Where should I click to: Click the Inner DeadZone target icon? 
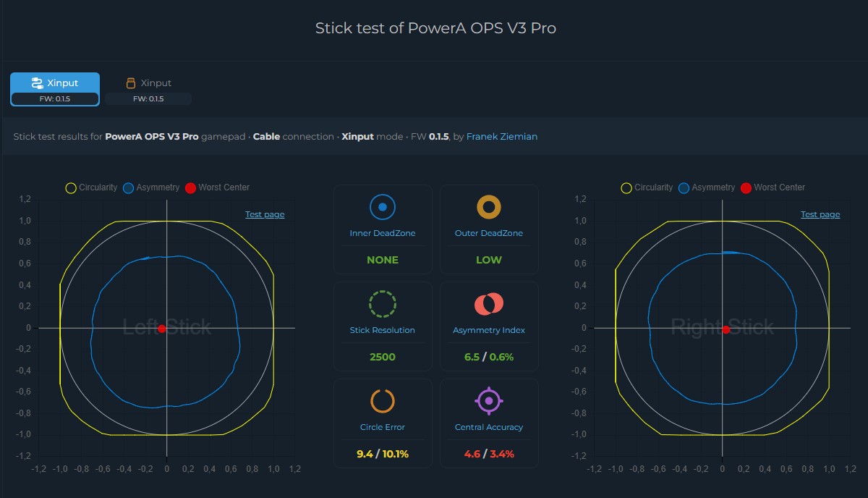coord(383,207)
